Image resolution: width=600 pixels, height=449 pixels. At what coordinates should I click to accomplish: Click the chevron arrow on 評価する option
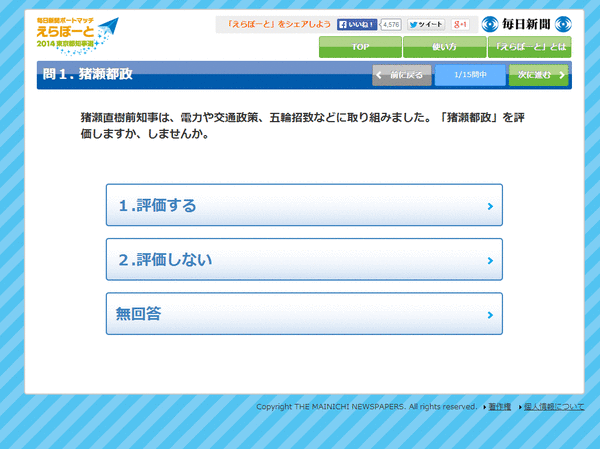coord(490,206)
